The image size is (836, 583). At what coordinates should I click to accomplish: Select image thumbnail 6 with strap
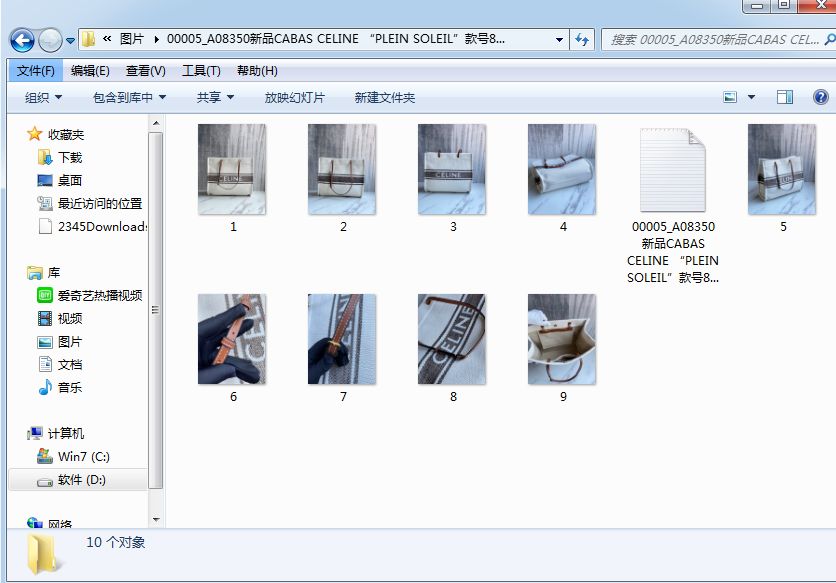[x=232, y=339]
